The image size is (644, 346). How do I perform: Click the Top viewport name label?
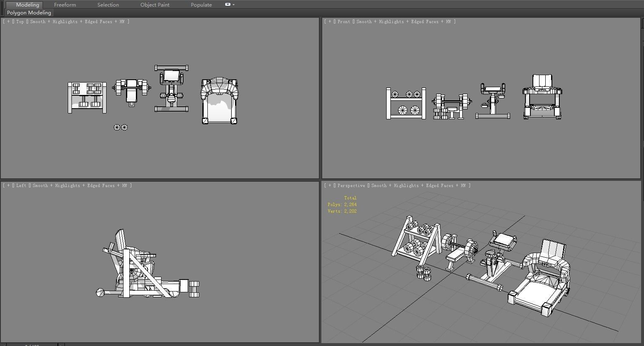tap(20, 21)
